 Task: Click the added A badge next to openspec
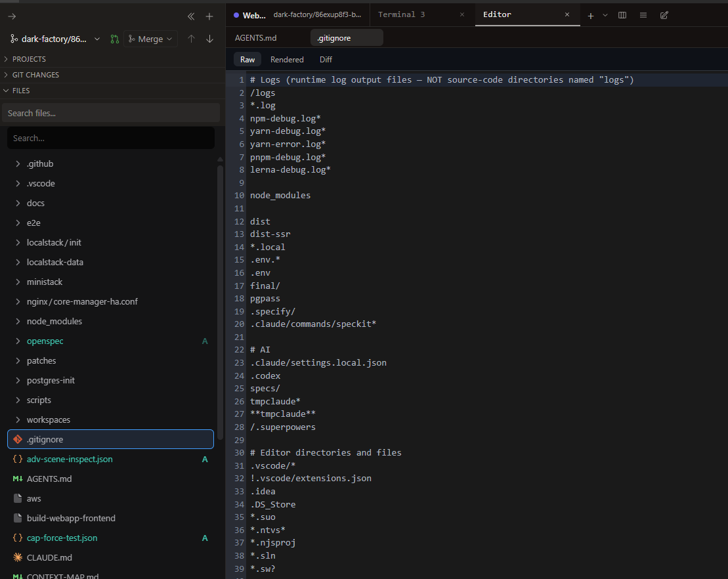point(205,341)
